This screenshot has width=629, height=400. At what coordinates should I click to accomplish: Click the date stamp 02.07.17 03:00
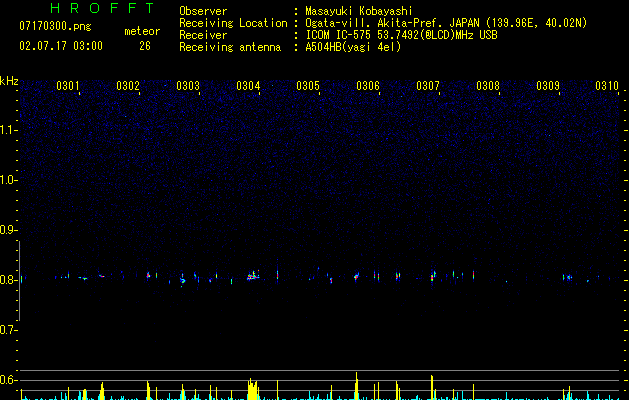point(61,46)
